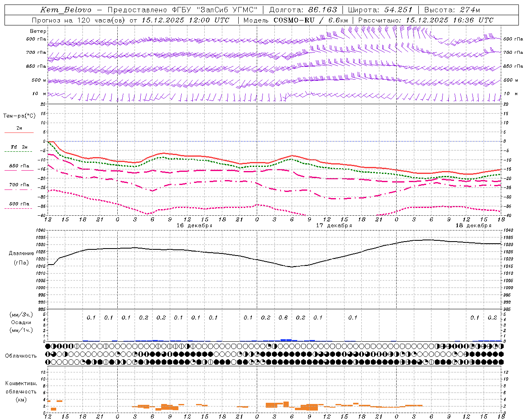Select the text 'Предоставлено ФГБУ "ЗапСиб УГМС"'
Screen dimensions: 525x420
(183, 10)
